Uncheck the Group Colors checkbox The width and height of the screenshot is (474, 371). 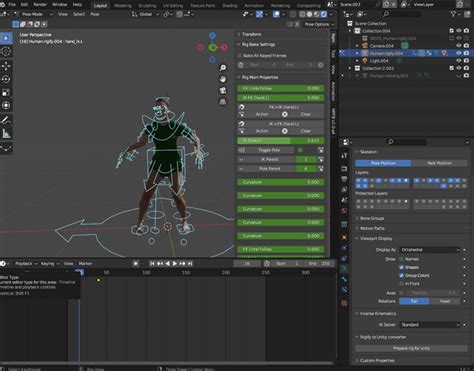coord(401,276)
